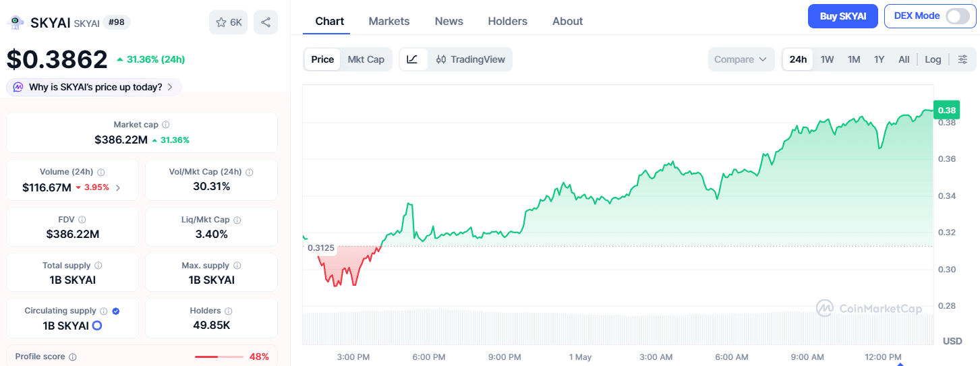Select the line chart type icon
This screenshot has height=366, width=980.
(412, 59)
